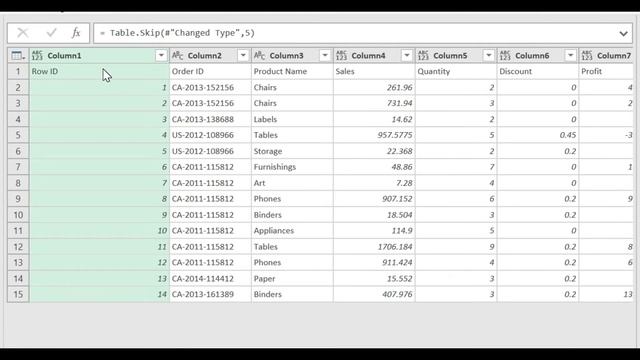Image resolution: width=640 pixels, height=360 pixels.
Task: Click the 'Quantity' cell
Action: point(456,71)
